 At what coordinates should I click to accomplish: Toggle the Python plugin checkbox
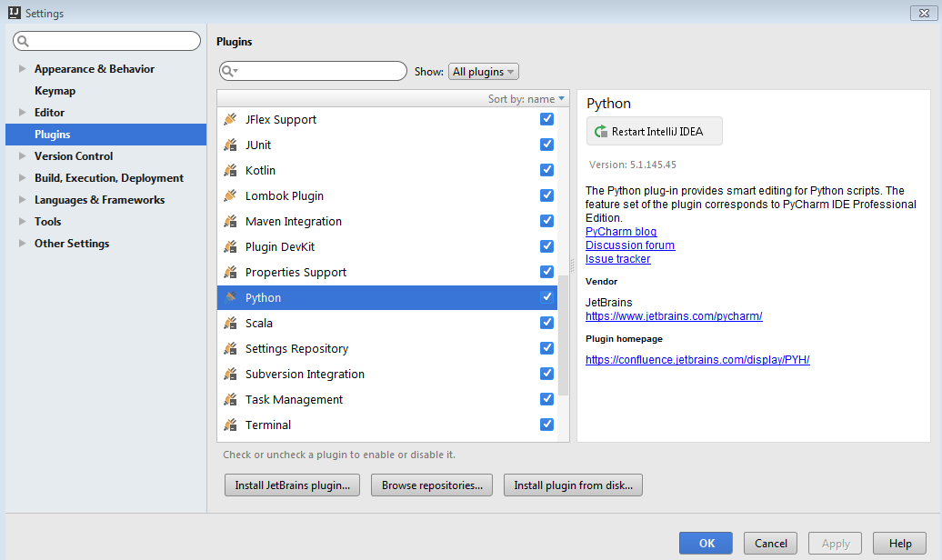546,297
